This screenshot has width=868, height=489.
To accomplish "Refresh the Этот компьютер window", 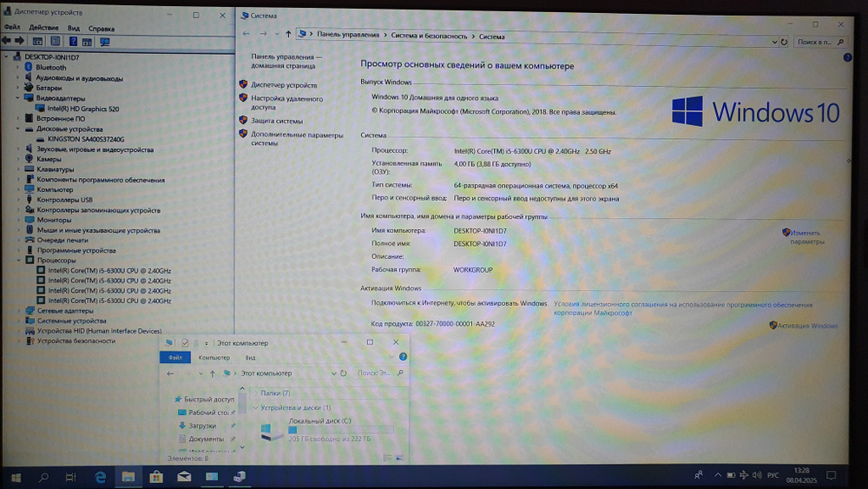I will coord(343,373).
